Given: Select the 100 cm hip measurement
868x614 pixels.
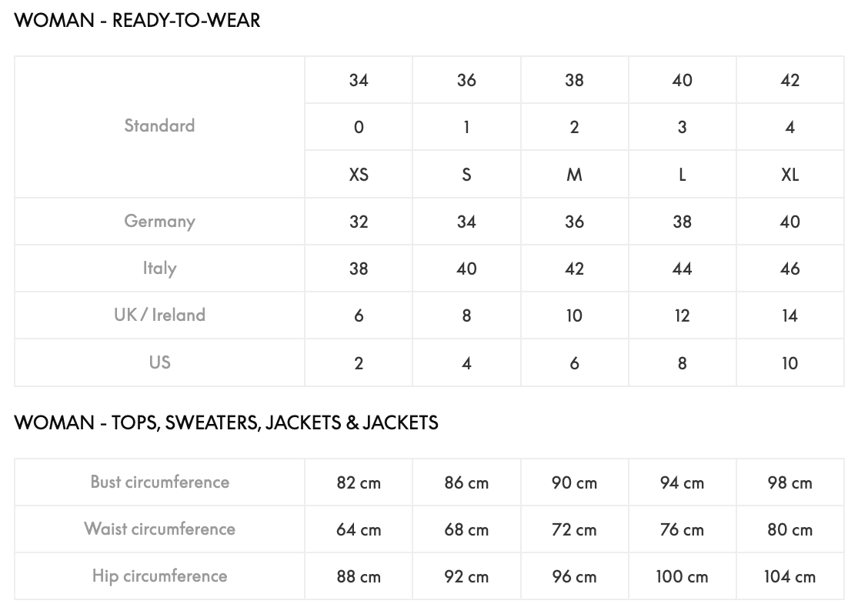Looking at the screenshot, I should click(682, 577).
